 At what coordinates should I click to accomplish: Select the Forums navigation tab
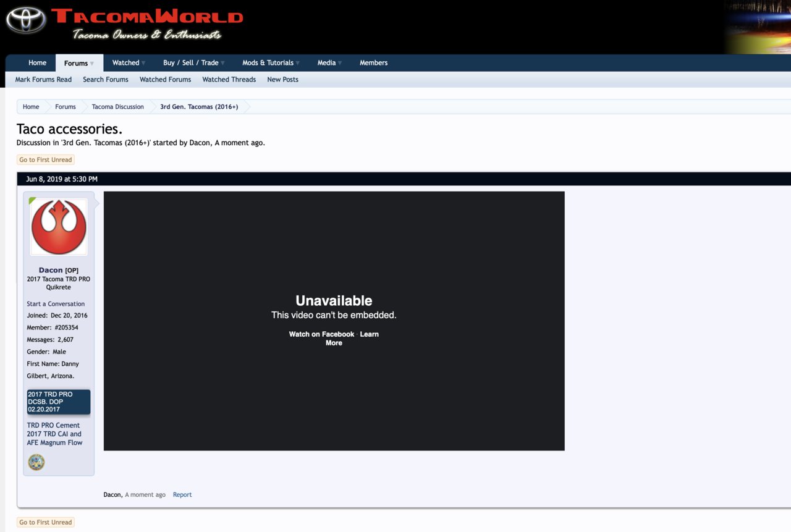coord(76,63)
